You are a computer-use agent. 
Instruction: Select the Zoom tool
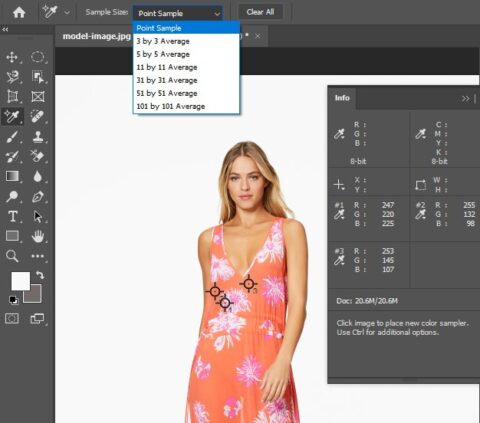tap(12, 256)
